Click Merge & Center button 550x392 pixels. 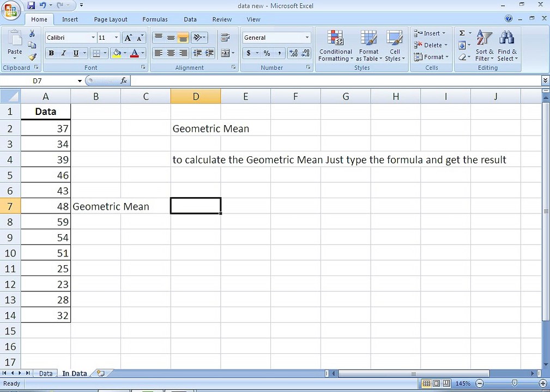(225, 53)
